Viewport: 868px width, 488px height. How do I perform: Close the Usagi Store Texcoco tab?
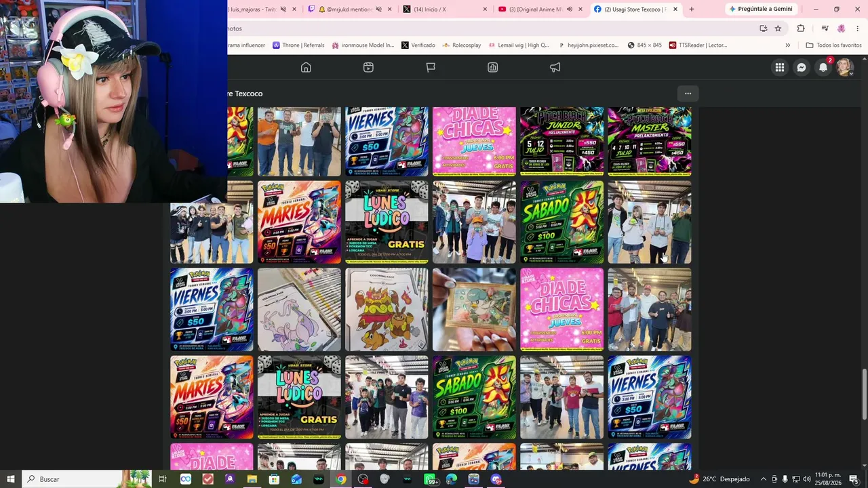coord(675,9)
